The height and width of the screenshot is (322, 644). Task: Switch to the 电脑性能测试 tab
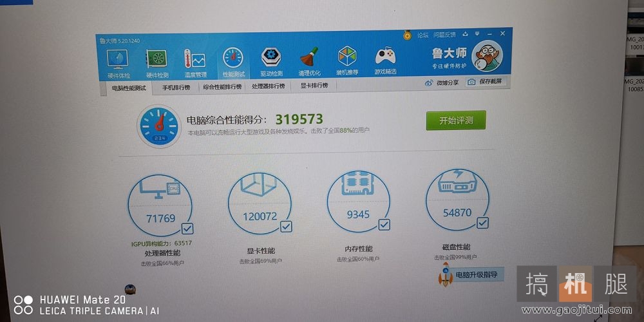[129, 88]
